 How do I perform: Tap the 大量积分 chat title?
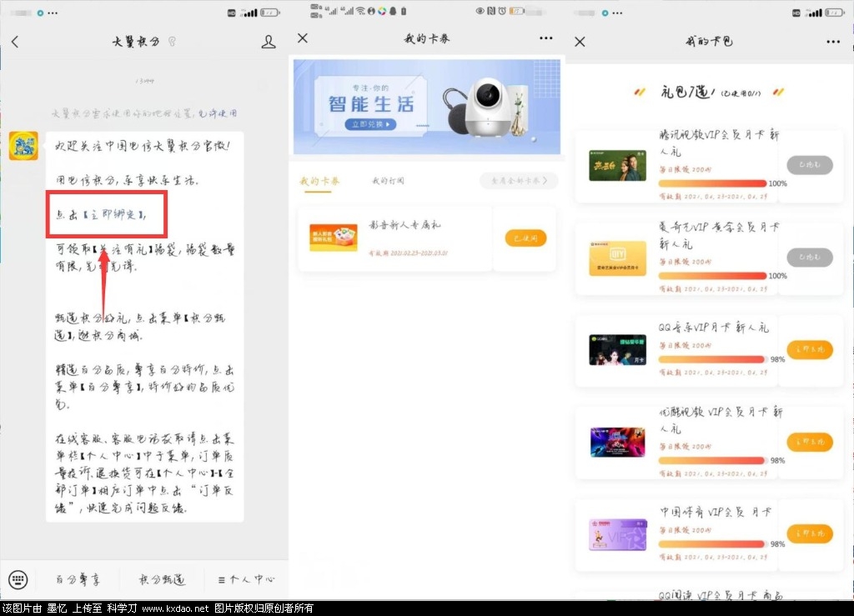click(x=136, y=42)
